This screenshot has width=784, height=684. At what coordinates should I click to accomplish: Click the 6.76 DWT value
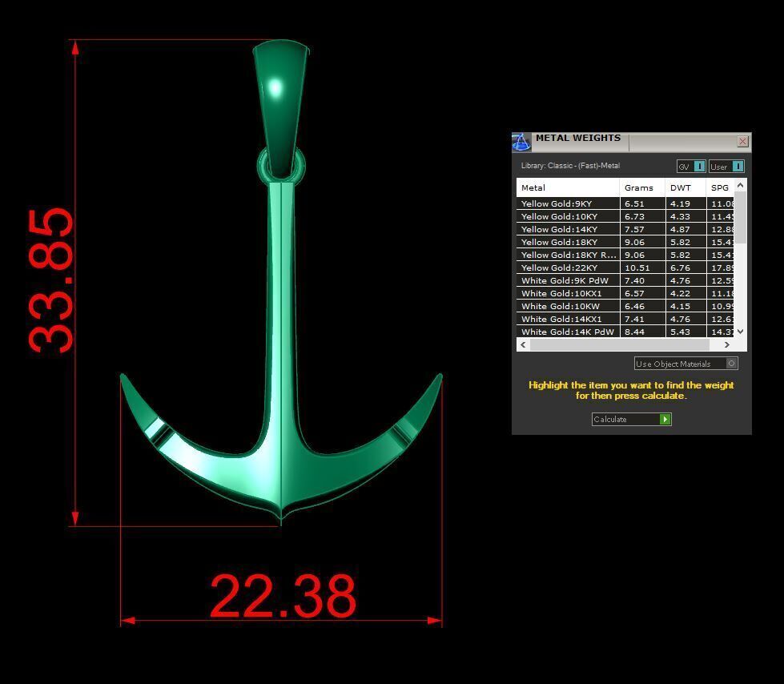coord(680,268)
